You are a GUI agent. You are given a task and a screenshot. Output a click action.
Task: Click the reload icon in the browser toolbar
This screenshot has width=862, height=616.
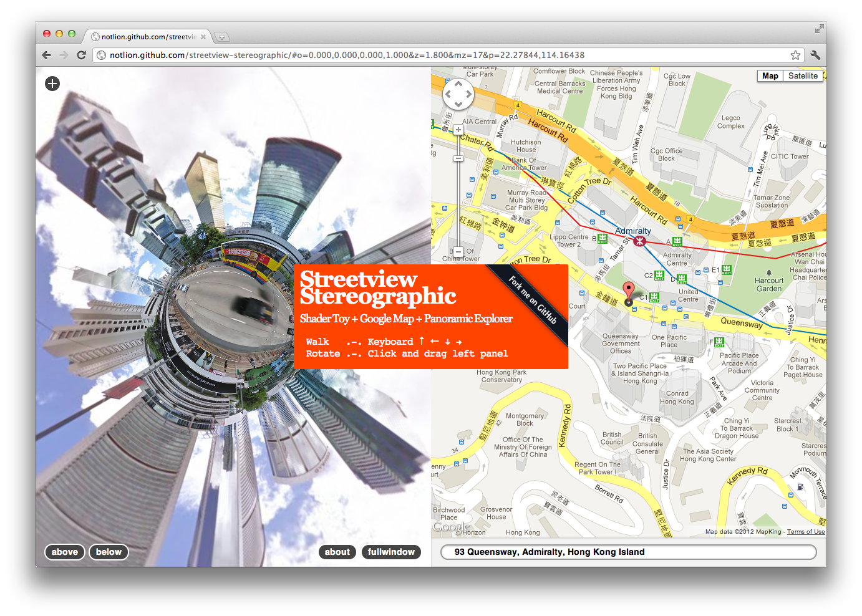pyautogui.click(x=82, y=55)
